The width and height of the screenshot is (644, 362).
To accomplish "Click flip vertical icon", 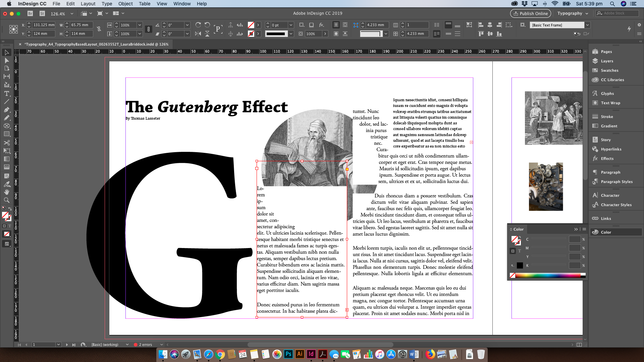I will coord(207,34).
